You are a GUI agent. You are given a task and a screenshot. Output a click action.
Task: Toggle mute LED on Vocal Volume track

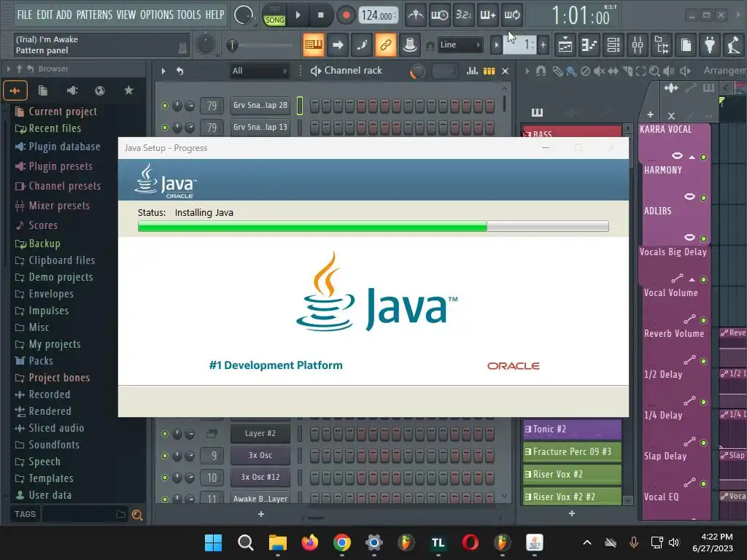pyautogui.click(x=703, y=321)
